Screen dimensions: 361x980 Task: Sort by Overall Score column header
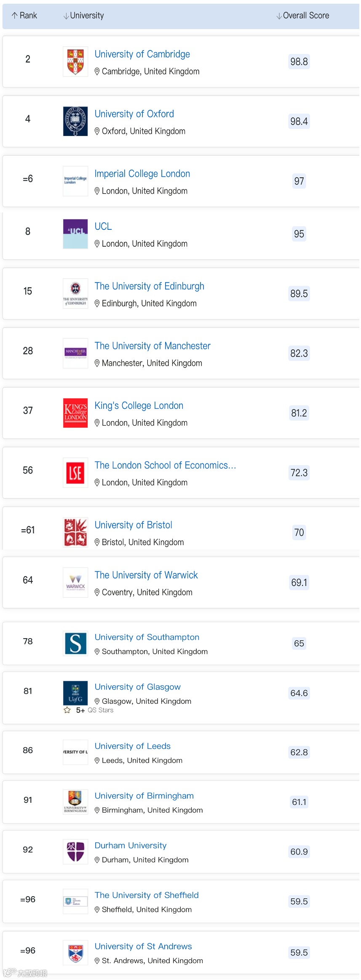[302, 16]
